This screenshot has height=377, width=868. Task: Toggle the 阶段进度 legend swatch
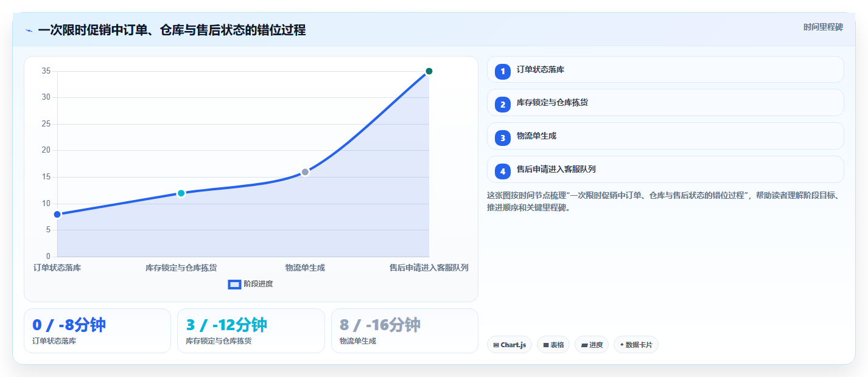point(234,284)
